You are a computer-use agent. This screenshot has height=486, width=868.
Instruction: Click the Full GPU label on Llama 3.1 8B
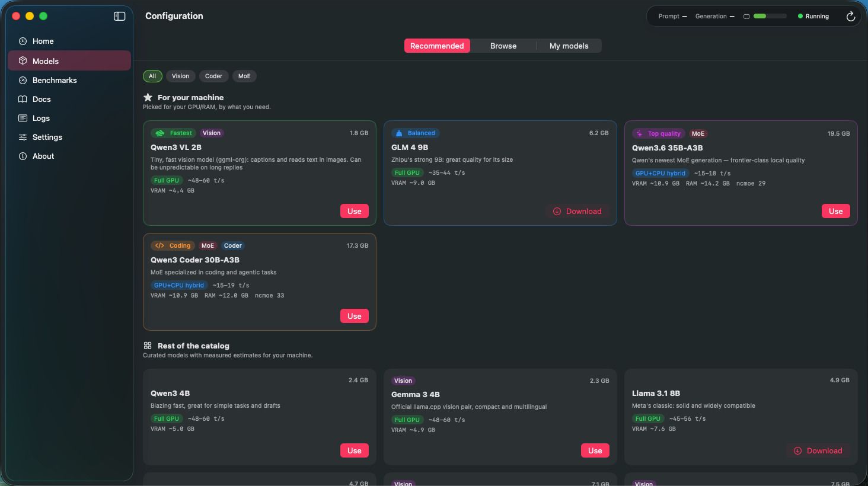click(648, 419)
